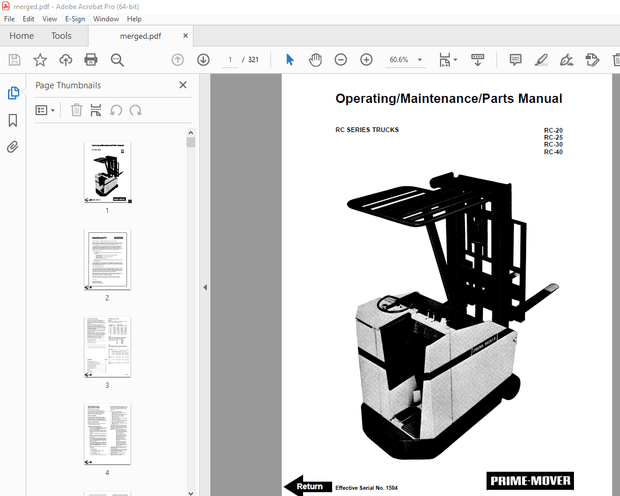Add the document to starred favorites

click(40, 60)
